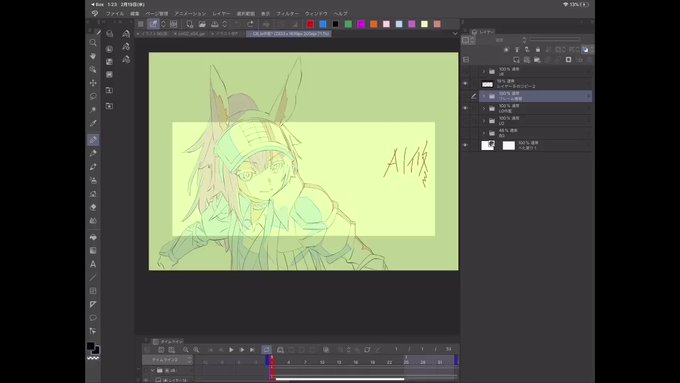Open the アニメーション menu
The height and width of the screenshot is (383, 680).
coord(190,13)
